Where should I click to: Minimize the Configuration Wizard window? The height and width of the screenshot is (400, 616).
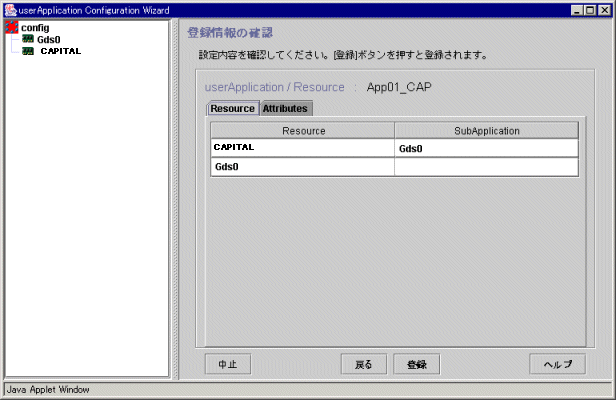(577, 10)
